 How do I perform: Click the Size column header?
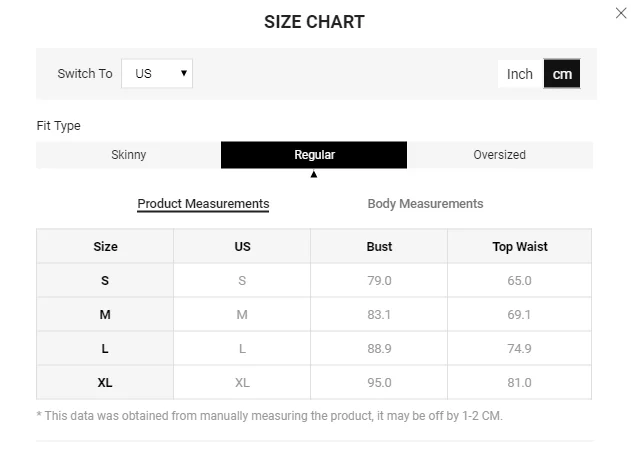click(105, 246)
